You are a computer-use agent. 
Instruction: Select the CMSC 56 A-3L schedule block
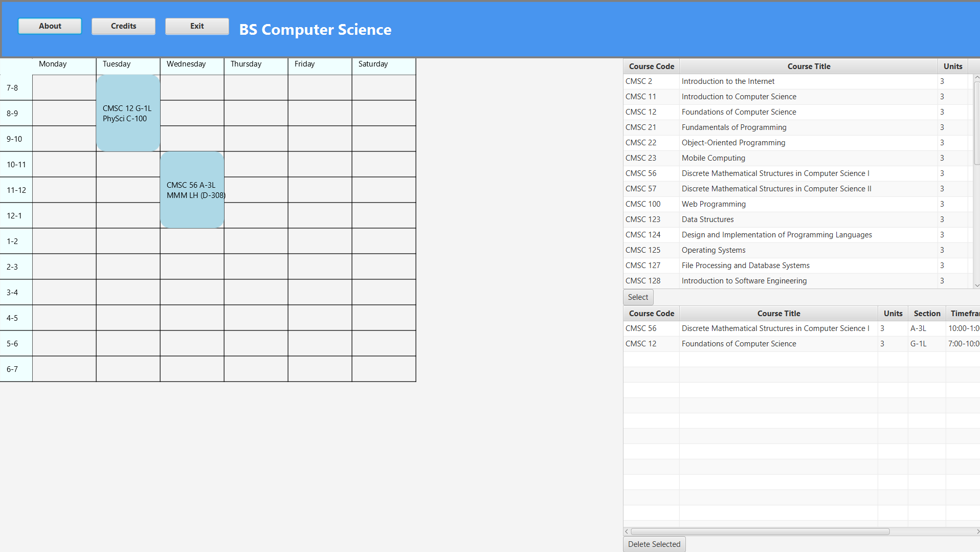[x=192, y=190]
